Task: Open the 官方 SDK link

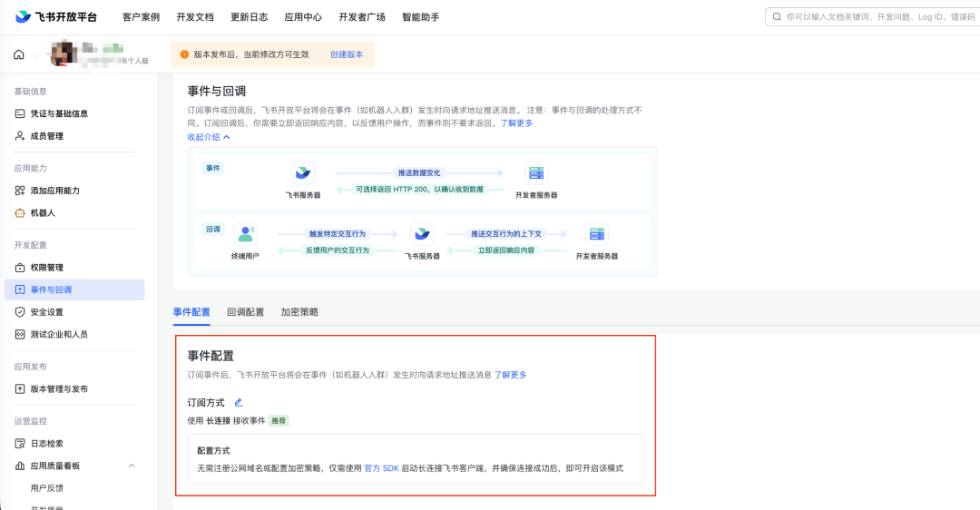Action: click(381, 468)
